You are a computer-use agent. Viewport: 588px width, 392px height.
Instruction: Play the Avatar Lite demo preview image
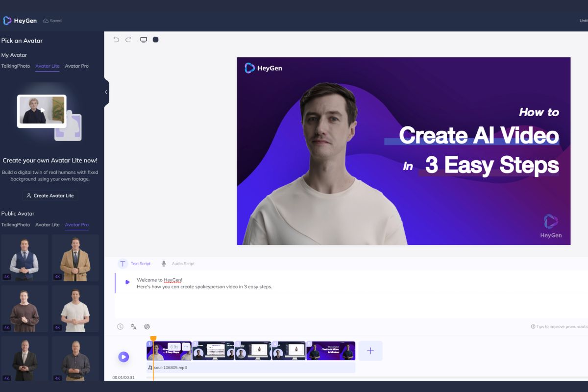coord(42,111)
